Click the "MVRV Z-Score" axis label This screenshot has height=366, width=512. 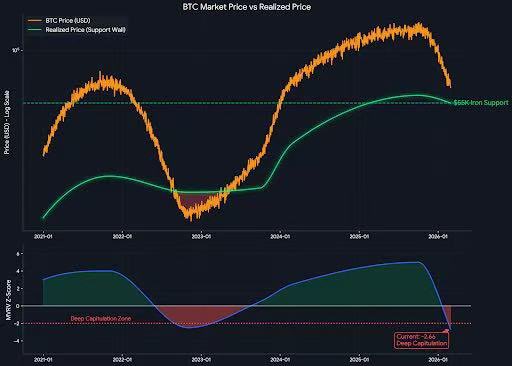click(x=9, y=300)
